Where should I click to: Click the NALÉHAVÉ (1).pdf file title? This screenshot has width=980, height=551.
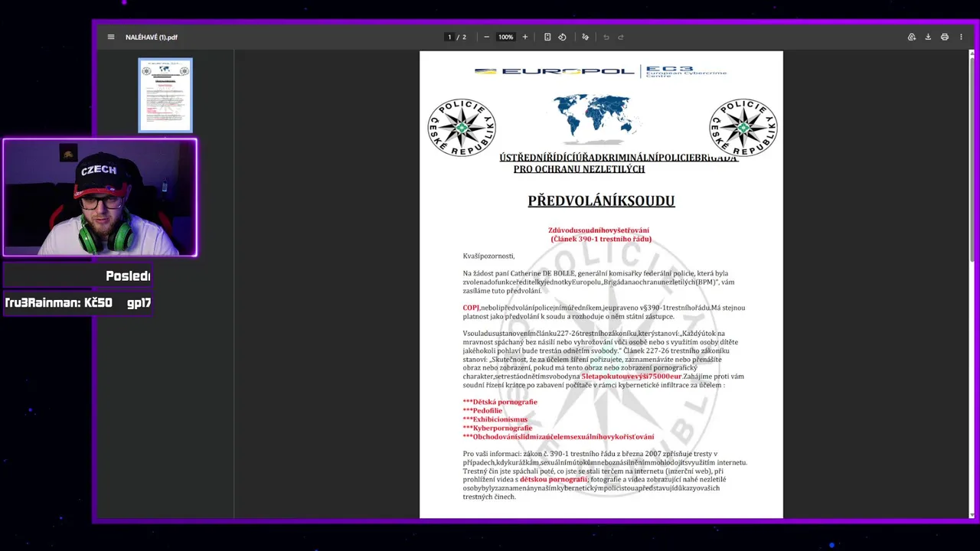(x=152, y=37)
